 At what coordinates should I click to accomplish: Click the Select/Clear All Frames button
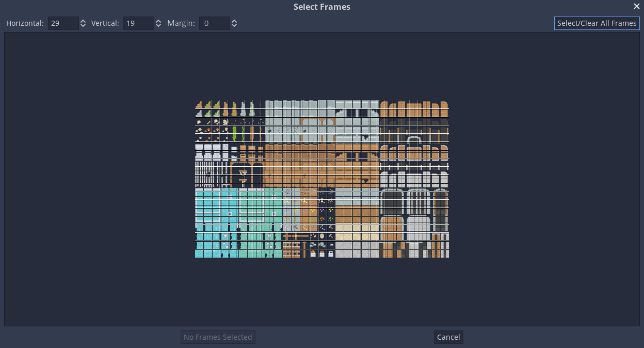597,23
